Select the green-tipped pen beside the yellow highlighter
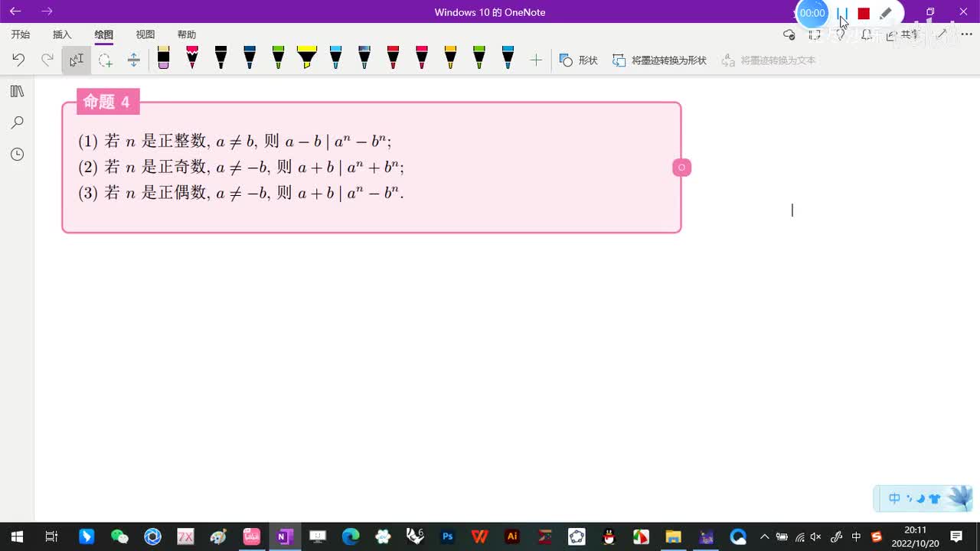The width and height of the screenshot is (980, 551). [278, 58]
